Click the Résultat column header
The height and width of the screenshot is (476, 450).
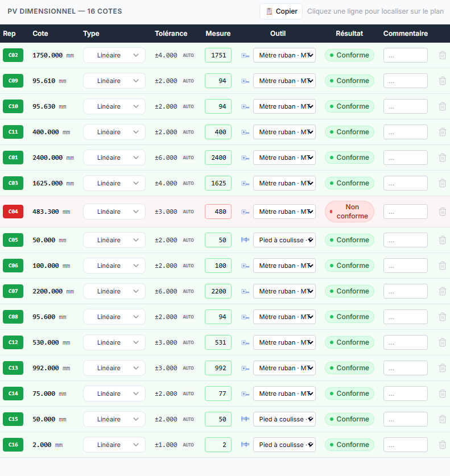coord(349,34)
